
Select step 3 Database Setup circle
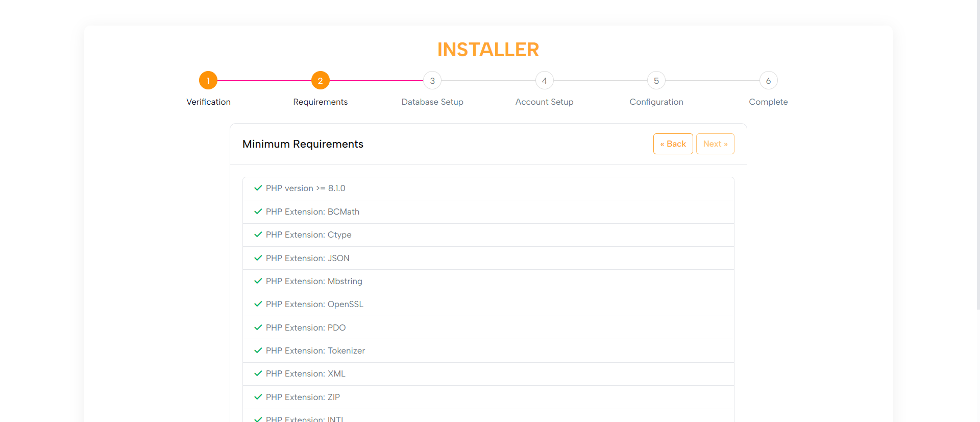pos(432,80)
